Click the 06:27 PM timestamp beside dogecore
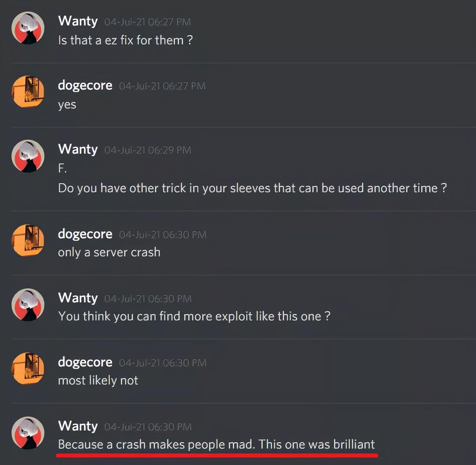476x465 pixels. click(x=162, y=86)
